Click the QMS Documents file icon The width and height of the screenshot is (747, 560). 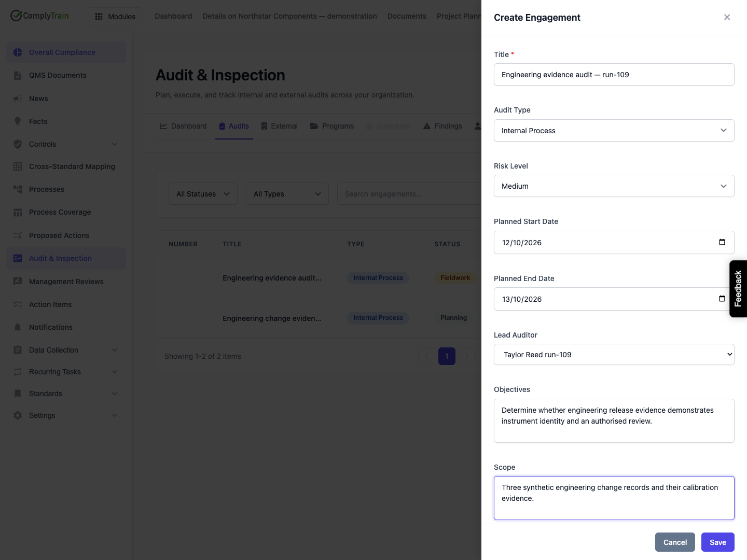[18, 75]
